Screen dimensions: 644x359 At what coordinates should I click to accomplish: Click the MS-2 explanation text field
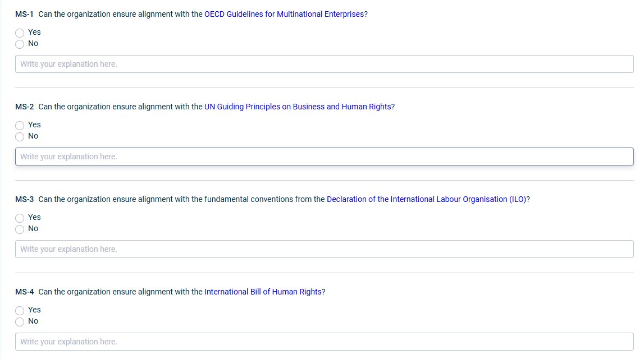tap(325, 157)
